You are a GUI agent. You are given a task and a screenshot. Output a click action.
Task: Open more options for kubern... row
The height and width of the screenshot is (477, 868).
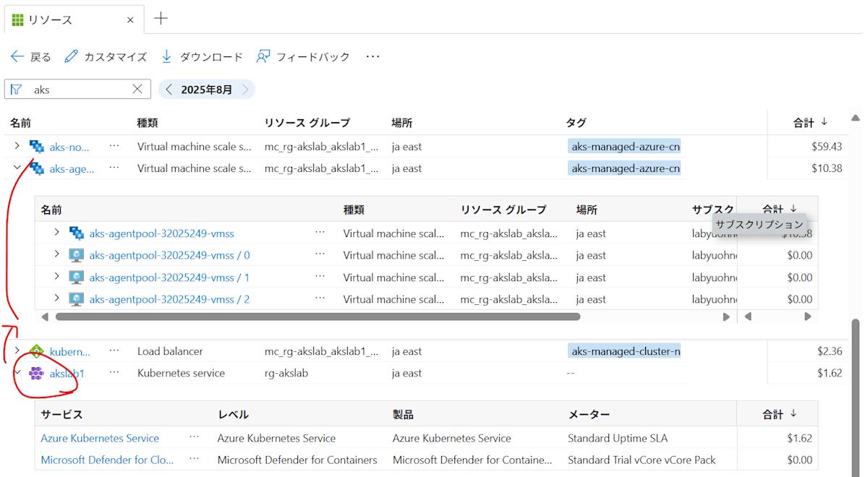pos(114,351)
